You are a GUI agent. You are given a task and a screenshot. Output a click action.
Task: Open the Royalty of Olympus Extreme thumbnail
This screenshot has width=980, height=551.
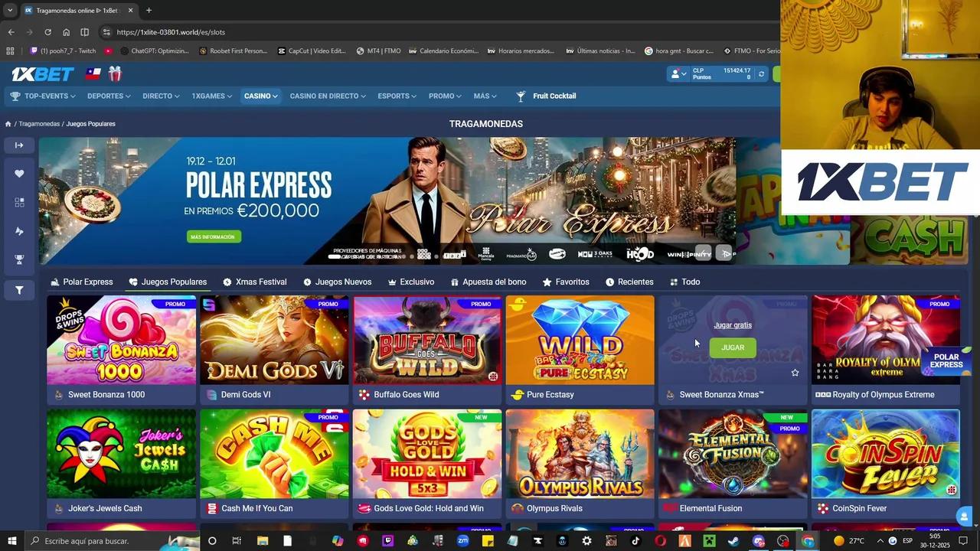coord(886,340)
